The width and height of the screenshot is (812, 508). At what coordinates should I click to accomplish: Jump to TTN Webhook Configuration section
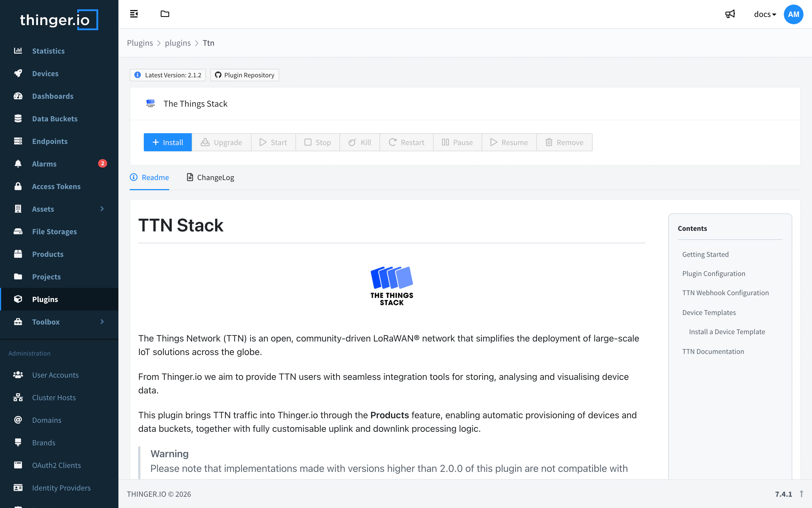tap(725, 293)
